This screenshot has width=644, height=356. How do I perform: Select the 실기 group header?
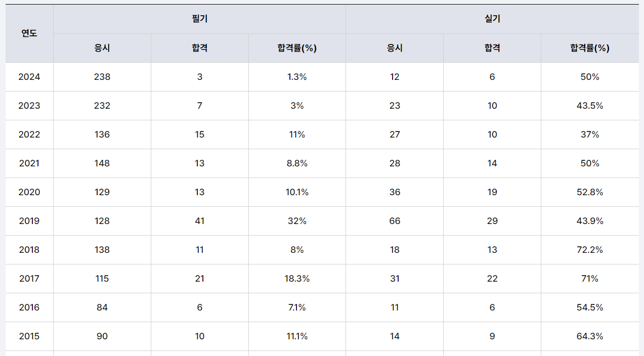pyautogui.click(x=492, y=19)
